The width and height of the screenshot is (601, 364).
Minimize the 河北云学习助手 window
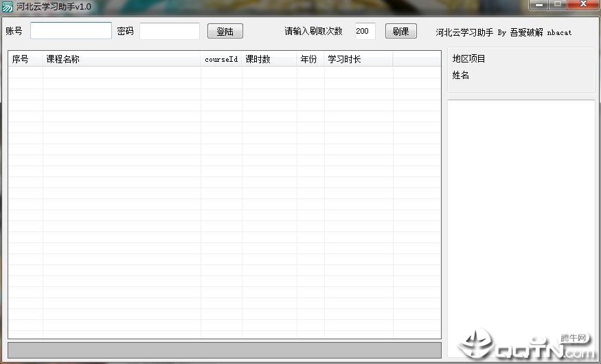(539, 5)
